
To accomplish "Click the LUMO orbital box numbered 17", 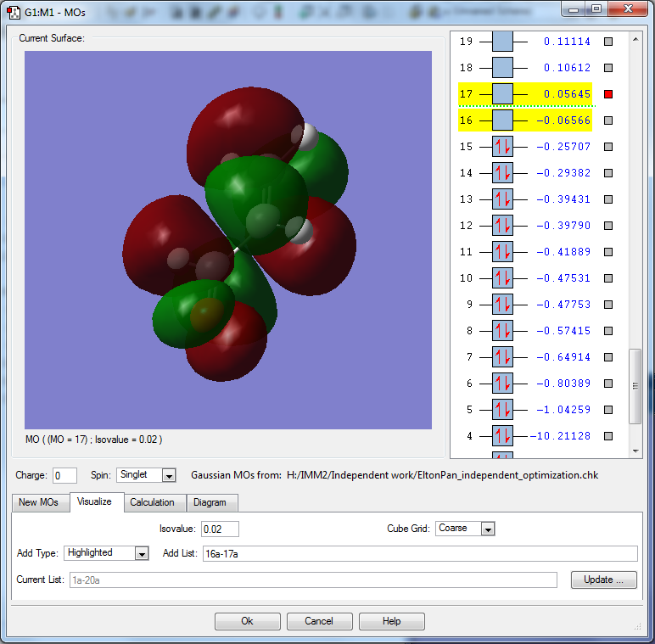I will pyautogui.click(x=502, y=94).
